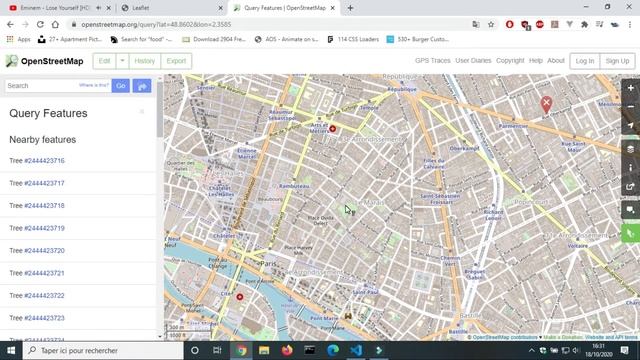Open Windows Task View
The width and height of the screenshot is (640, 360).
[217, 350]
